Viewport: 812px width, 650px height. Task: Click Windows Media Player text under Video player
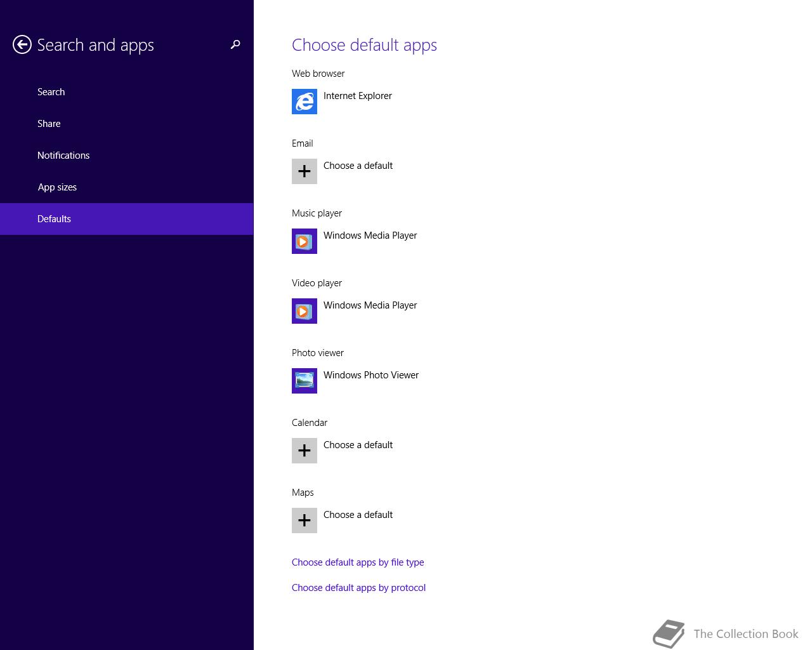click(x=370, y=305)
